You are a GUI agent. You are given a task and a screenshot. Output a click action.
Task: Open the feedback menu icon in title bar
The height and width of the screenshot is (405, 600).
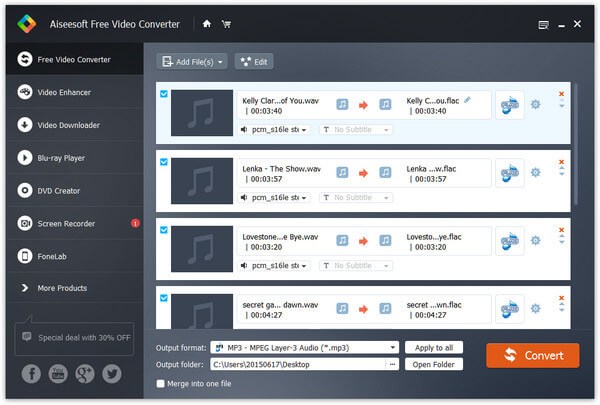click(x=543, y=25)
